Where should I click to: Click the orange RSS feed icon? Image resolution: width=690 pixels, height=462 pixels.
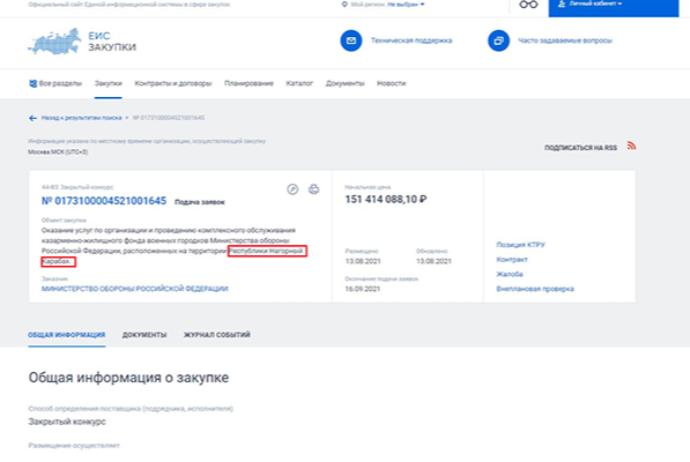tap(631, 146)
